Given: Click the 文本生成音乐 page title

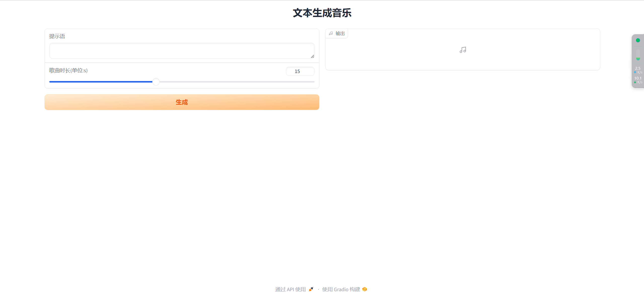Looking at the screenshot, I should click(x=322, y=13).
